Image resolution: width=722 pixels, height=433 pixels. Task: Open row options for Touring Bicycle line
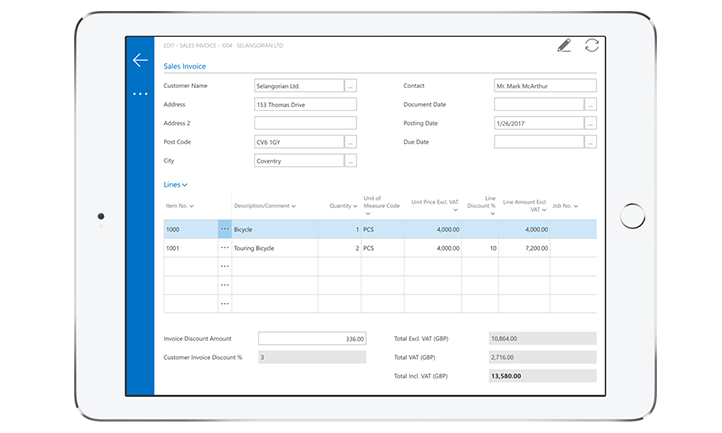tap(224, 247)
